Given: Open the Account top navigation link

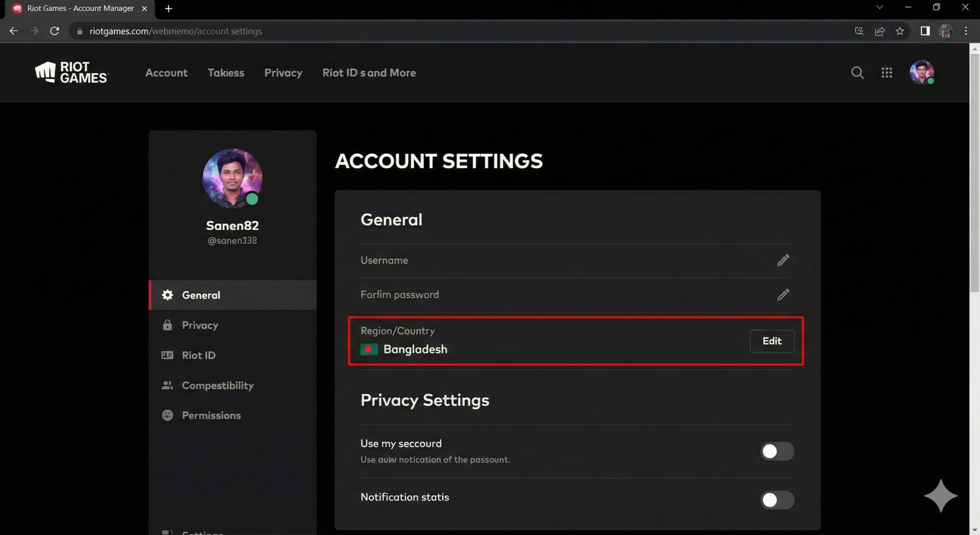Looking at the screenshot, I should (166, 73).
